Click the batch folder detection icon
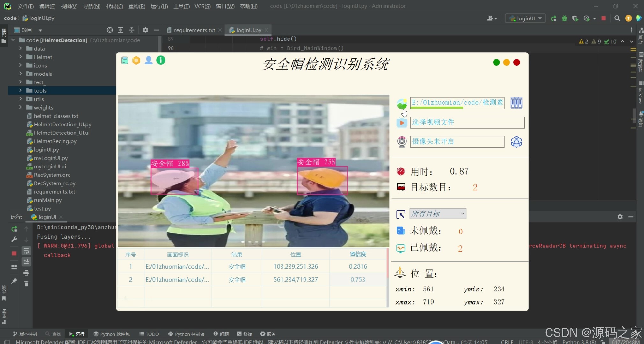Viewport: 644px width, 344px height. click(x=516, y=103)
